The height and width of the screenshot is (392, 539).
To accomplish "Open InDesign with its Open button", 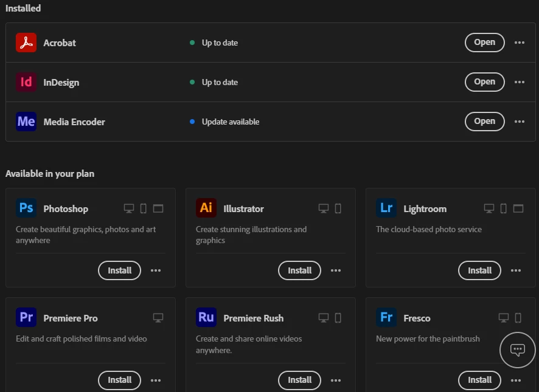I will pos(485,82).
